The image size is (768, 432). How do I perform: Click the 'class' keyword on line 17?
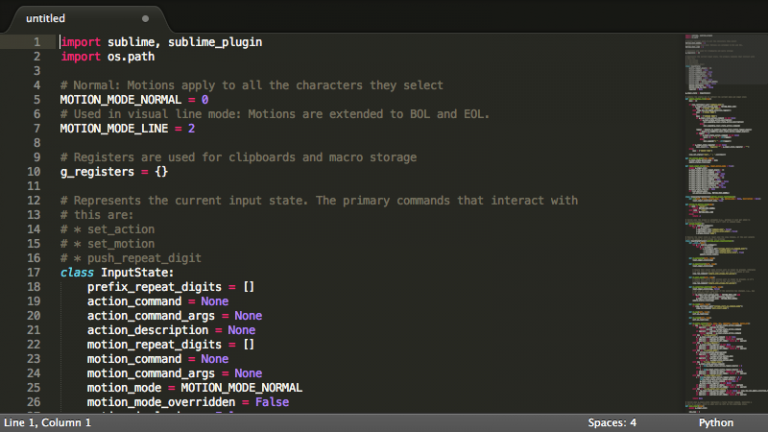77,273
